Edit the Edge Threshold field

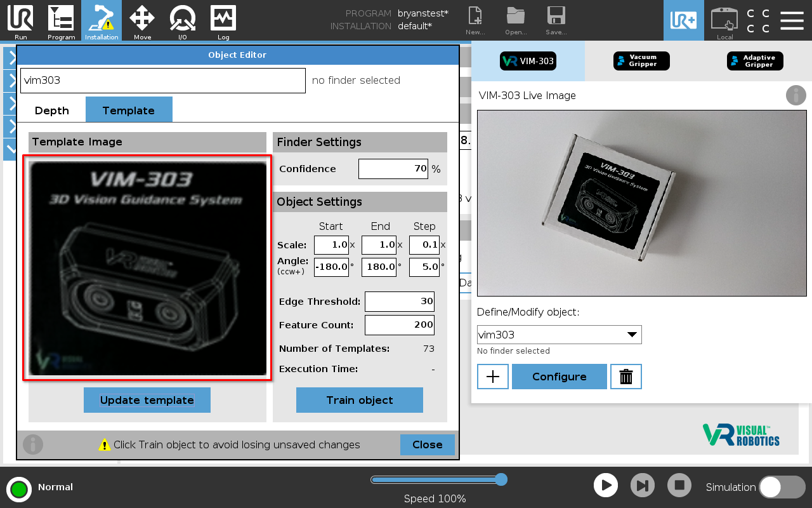(400, 302)
